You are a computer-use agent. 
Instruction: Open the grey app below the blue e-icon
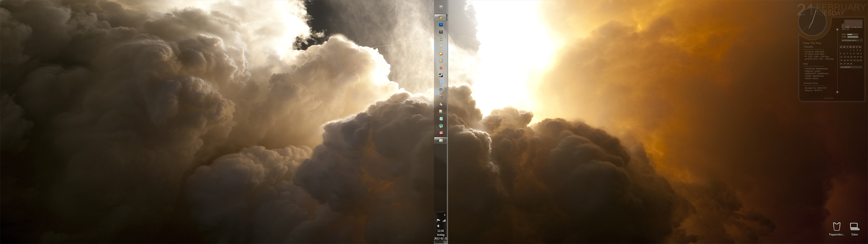point(441,97)
